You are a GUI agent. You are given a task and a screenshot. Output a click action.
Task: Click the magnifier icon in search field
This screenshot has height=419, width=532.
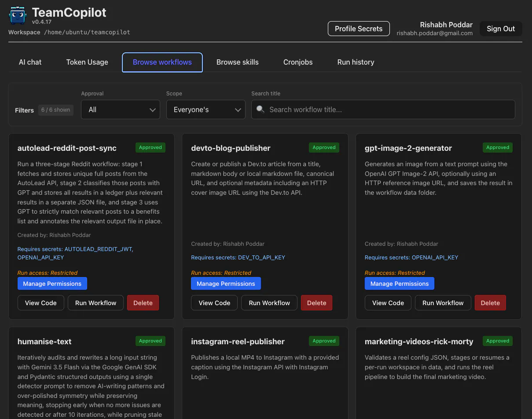click(x=260, y=109)
